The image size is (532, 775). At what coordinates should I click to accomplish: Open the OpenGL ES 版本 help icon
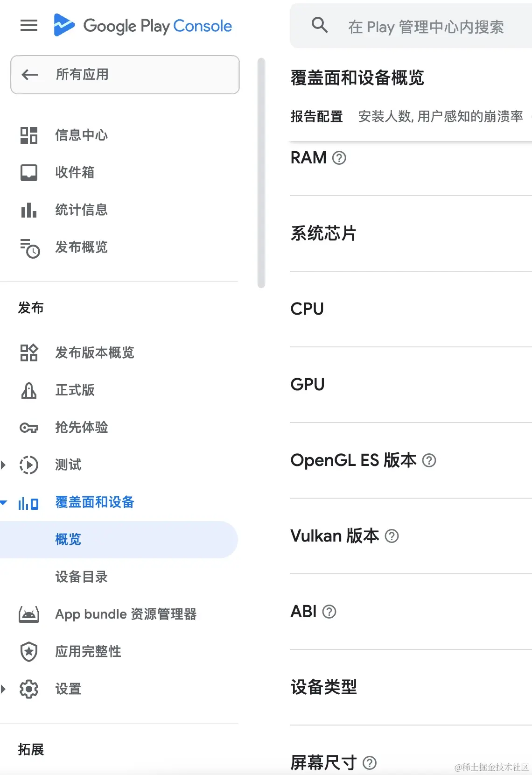[x=429, y=461]
